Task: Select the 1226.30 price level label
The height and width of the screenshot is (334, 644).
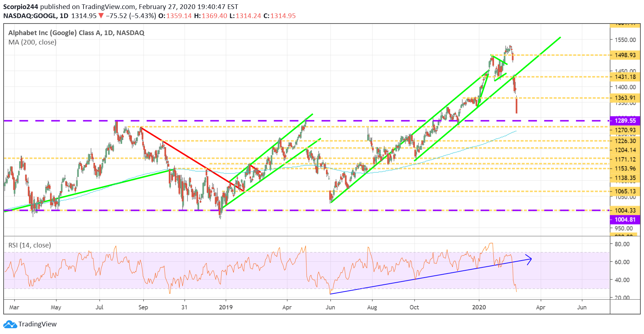Action: 625,141
